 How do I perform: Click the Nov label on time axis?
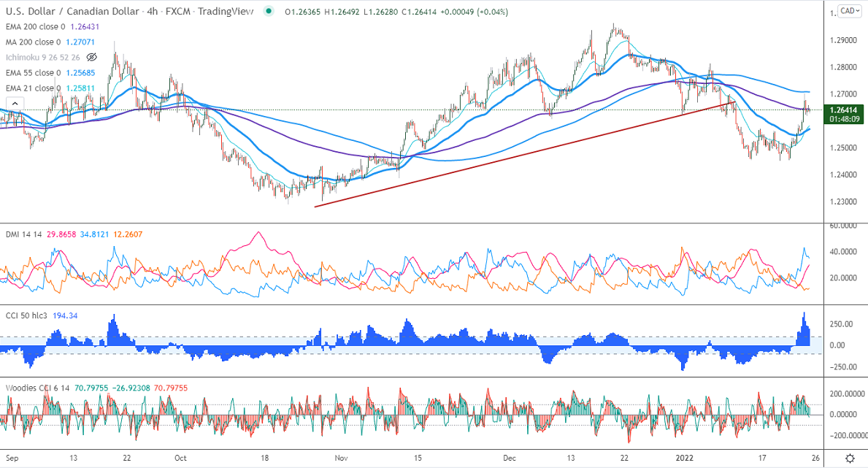click(x=342, y=458)
